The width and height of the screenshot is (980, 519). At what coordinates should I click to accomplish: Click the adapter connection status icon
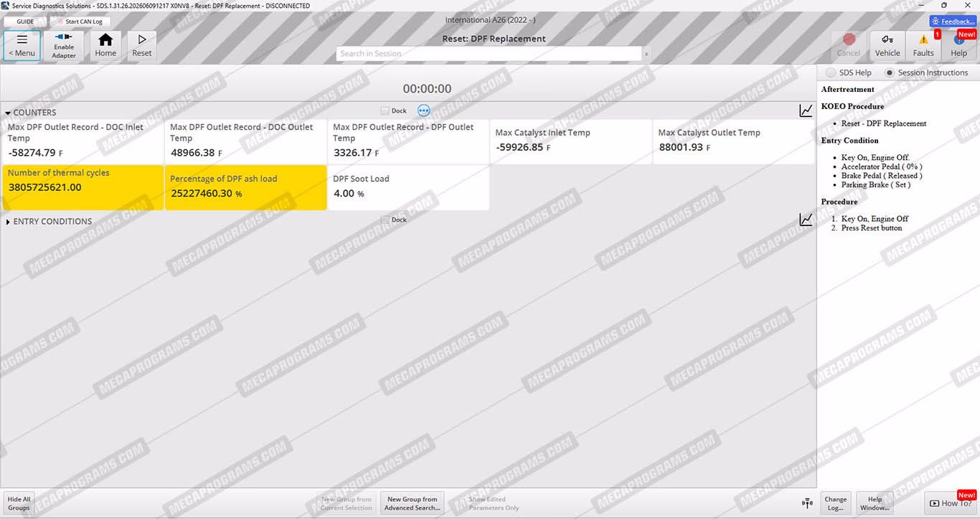tap(807, 502)
